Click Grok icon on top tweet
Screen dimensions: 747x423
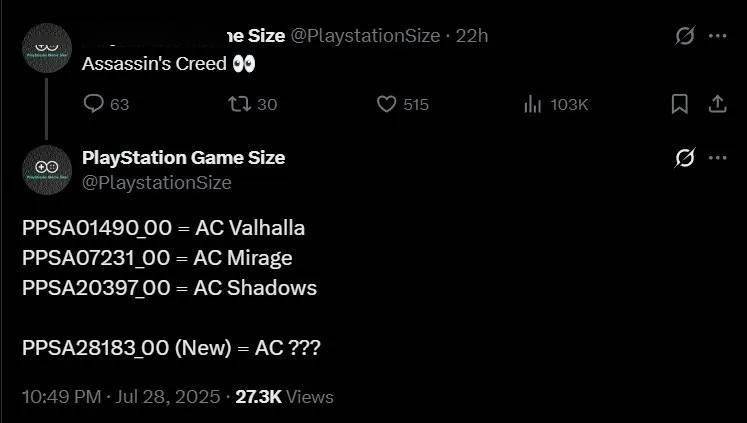tap(685, 36)
